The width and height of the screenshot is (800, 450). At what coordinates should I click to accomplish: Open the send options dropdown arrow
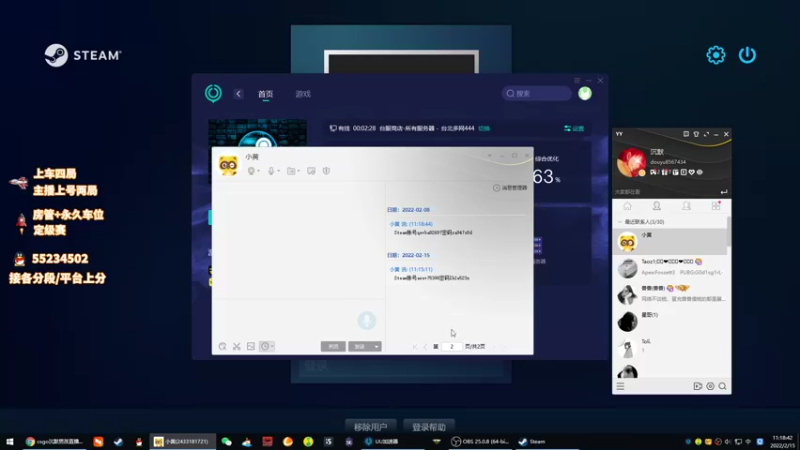[x=377, y=346]
